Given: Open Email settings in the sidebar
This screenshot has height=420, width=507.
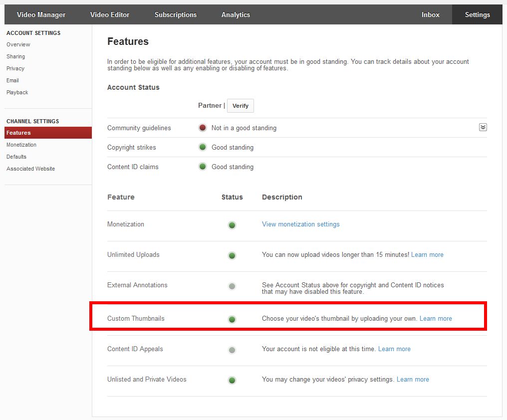Looking at the screenshot, I should point(12,80).
